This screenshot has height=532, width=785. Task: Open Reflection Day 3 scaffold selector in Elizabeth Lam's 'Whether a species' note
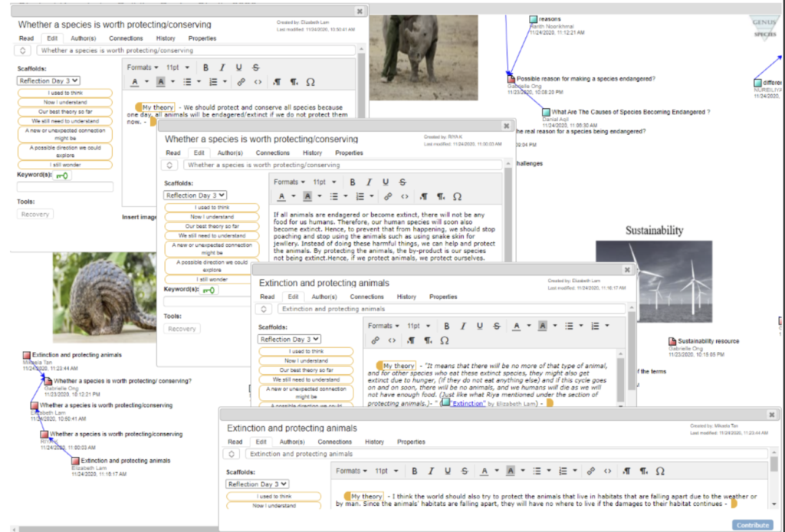[x=48, y=80]
